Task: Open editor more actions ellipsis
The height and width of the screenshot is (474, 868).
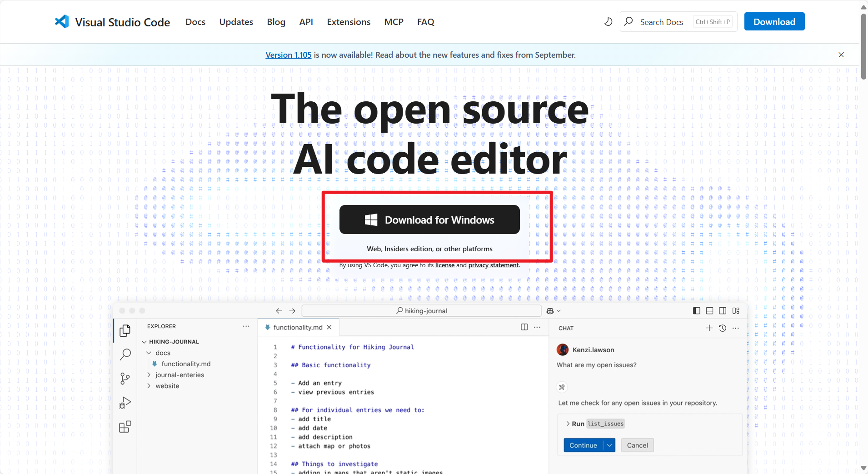Action: coord(537,327)
